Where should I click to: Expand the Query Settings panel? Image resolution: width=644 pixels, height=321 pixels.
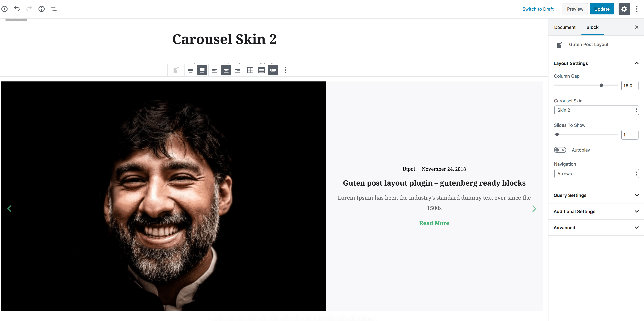[x=596, y=195]
